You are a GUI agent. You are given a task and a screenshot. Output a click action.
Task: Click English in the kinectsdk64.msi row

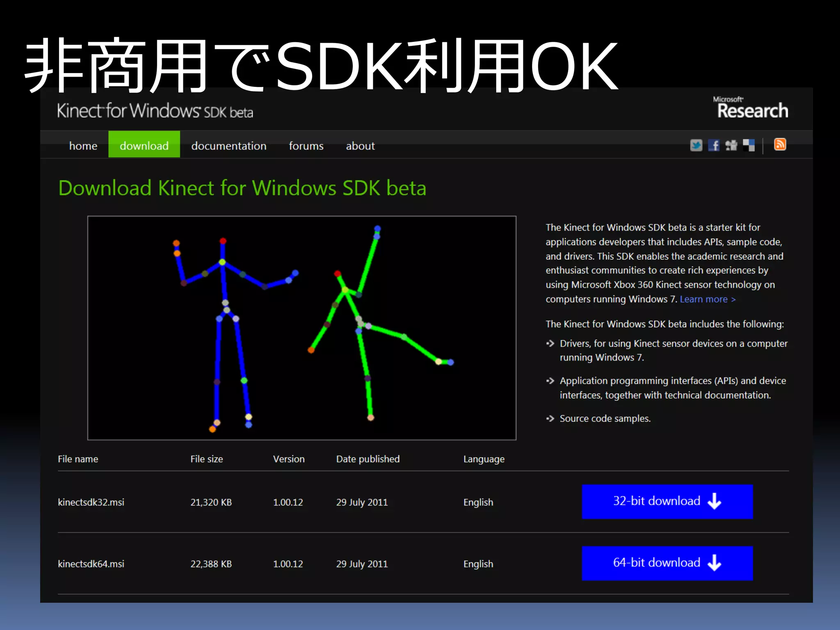[478, 564]
